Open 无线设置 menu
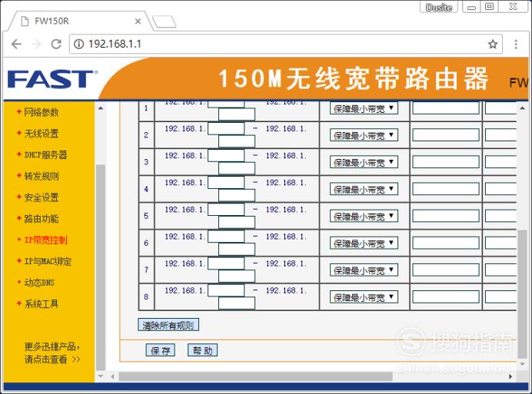 (41, 134)
